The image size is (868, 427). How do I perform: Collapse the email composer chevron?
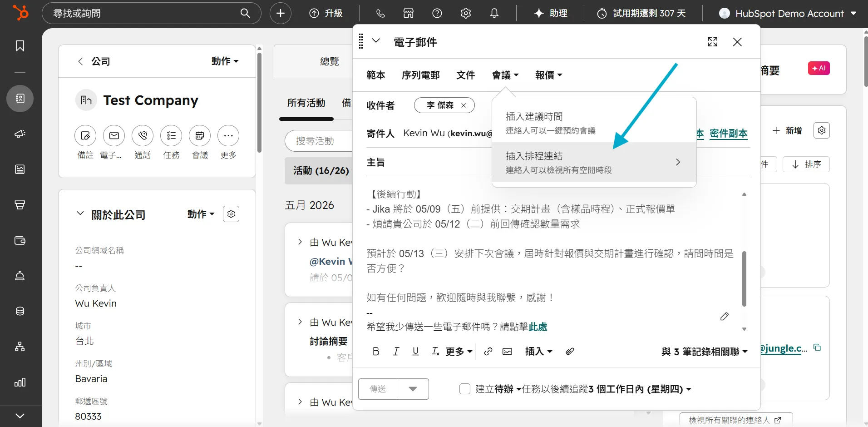[x=376, y=41]
